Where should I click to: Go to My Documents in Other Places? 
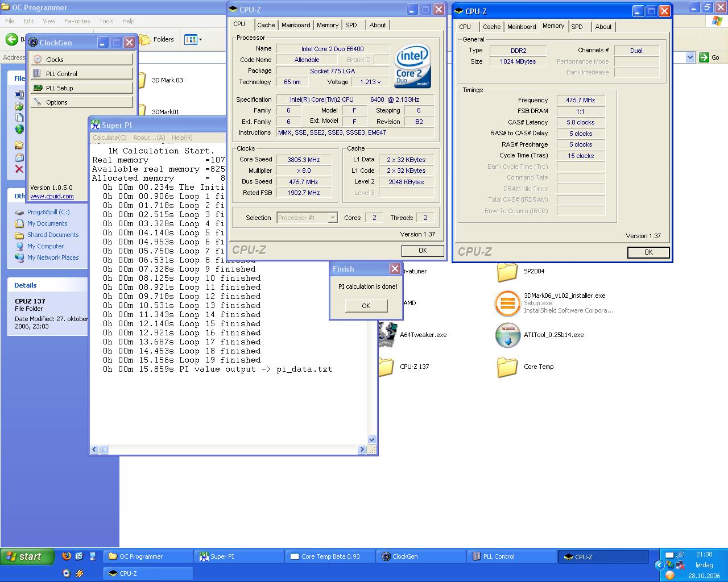(x=47, y=223)
